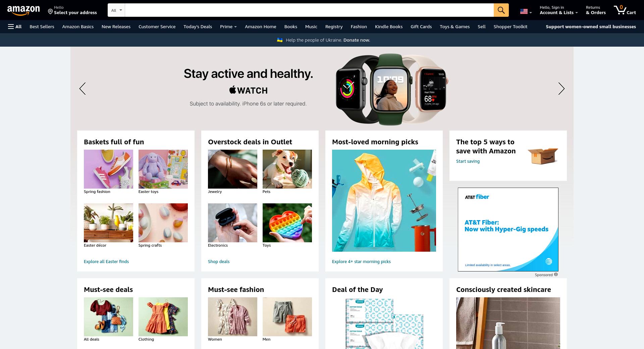Click the delivery location pin icon
Image resolution: width=644 pixels, height=349 pixels.
tap(50, 12)
